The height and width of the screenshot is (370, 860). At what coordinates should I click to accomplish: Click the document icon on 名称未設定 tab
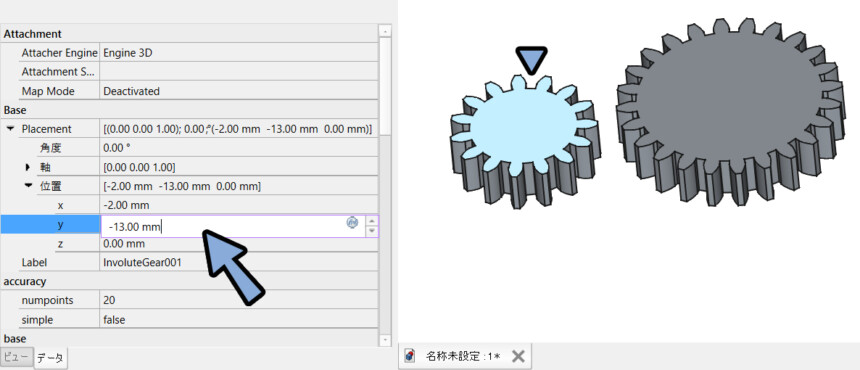(x=409, y=356)
